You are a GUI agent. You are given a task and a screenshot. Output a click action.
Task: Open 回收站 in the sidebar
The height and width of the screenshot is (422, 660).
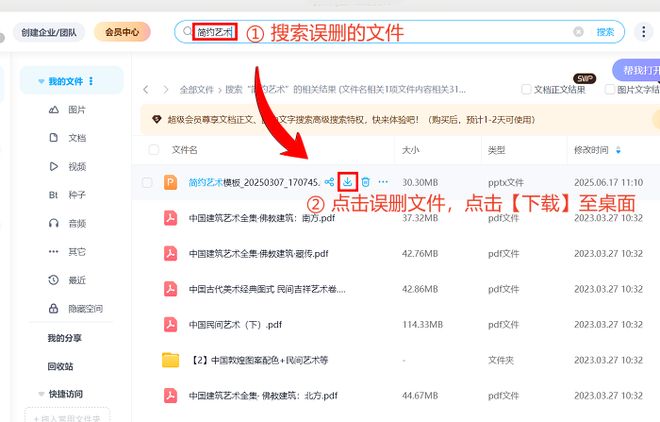[x=60, y=366]
